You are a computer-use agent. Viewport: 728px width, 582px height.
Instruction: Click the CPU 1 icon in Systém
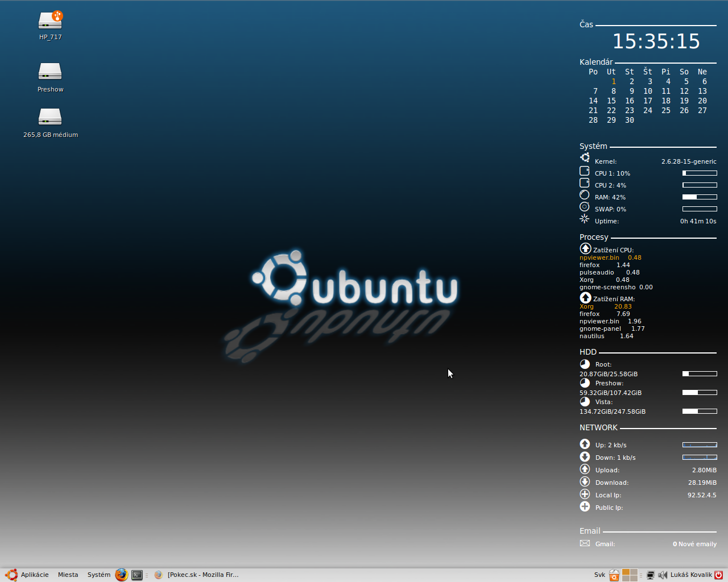(585, 171)
